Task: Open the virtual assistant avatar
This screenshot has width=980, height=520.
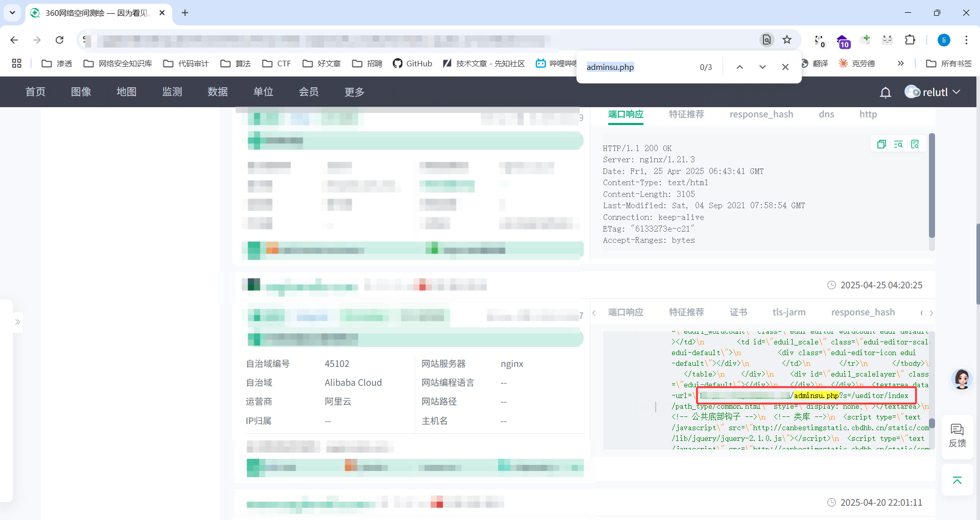Action: point(962,380)
